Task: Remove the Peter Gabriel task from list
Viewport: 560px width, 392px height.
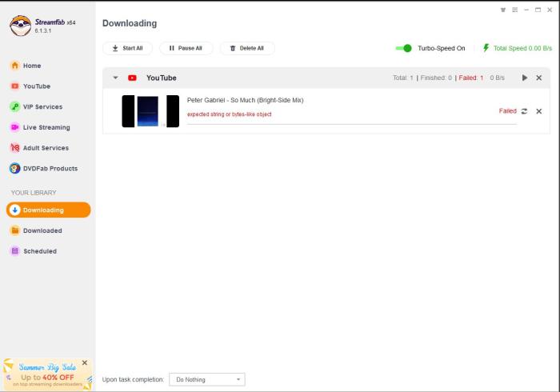Action: tap(538, 111)
